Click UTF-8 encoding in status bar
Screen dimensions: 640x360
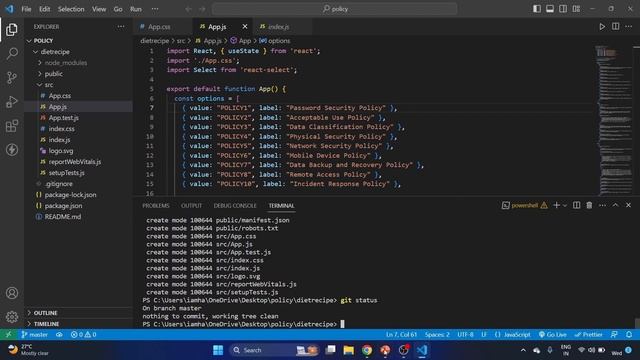tap(465, 334)
